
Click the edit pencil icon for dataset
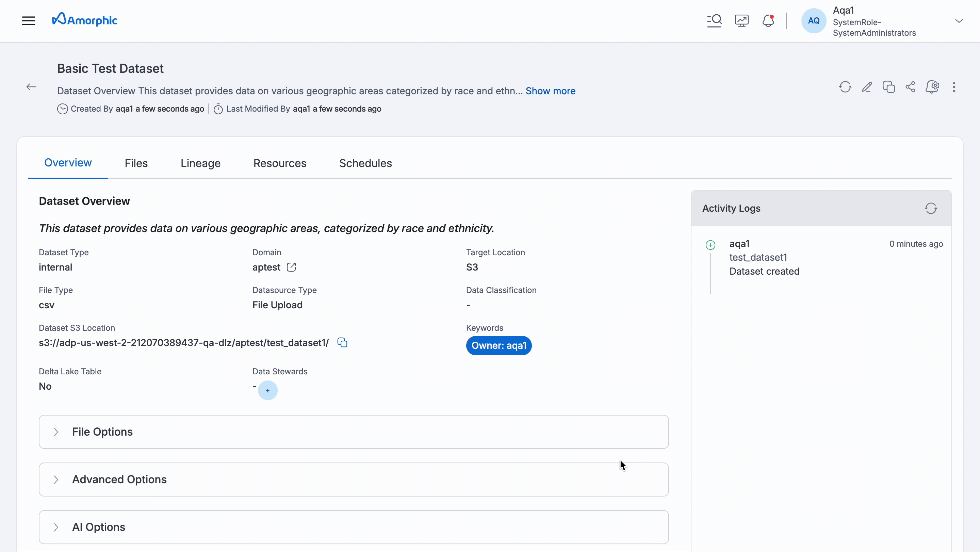tap(867, 87)
